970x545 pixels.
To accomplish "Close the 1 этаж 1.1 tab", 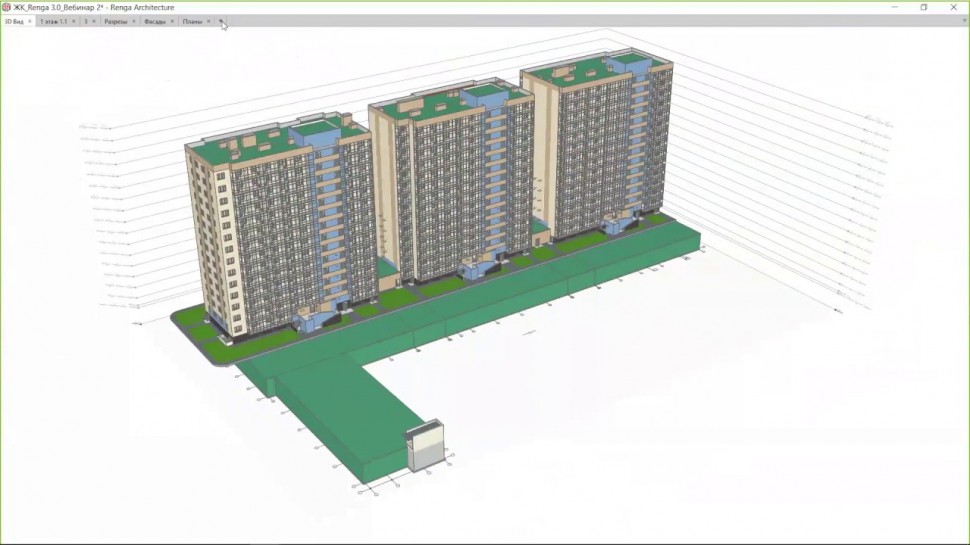I will pyautogui.click(x=75, y=21).
